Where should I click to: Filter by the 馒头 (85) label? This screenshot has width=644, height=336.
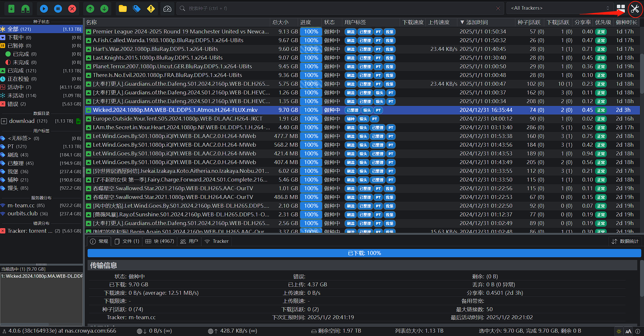click(41, 188)
